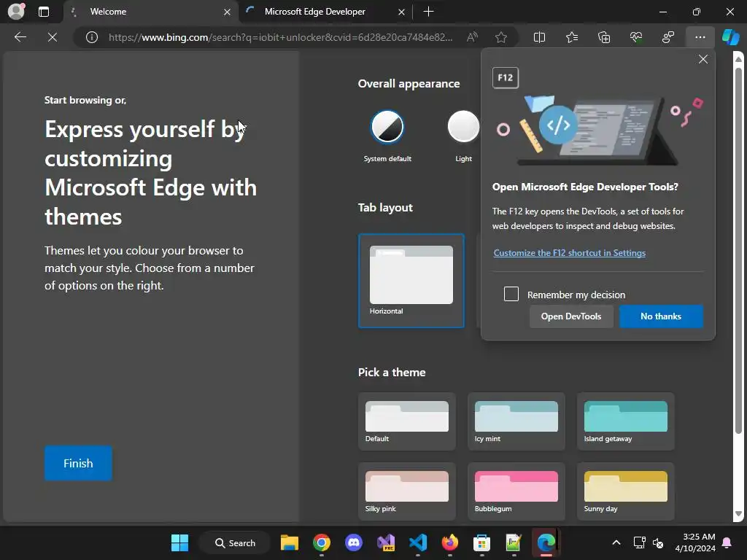The height and width of the screenshot is (560, 747).
Task: Open Visual Studio Preview from taskbar
Action: pos(386,542)
